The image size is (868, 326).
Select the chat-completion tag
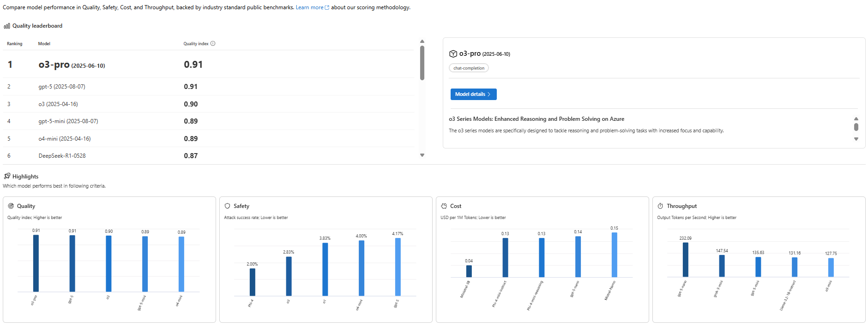click(469, 68)
